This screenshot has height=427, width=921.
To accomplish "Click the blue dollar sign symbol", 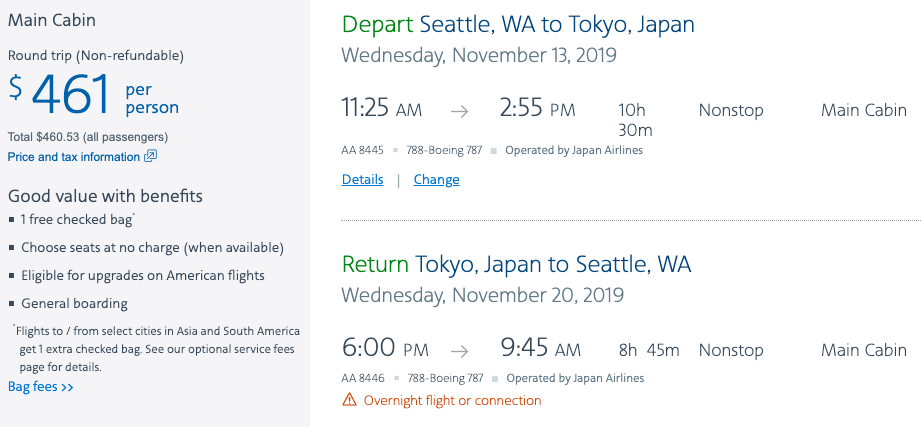I will click(15, 88).
